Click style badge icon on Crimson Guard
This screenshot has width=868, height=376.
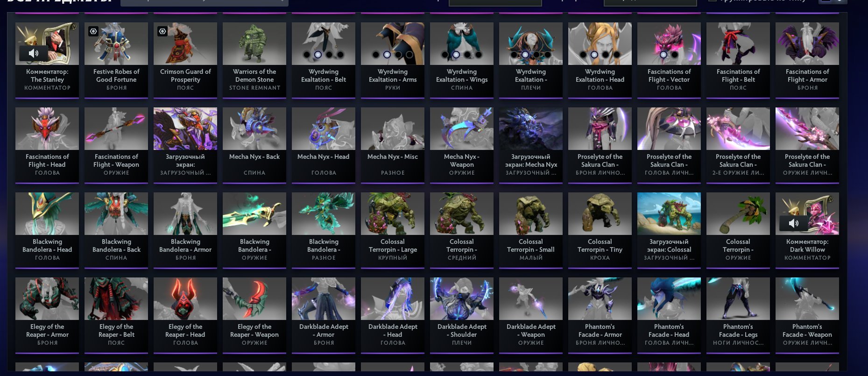point(162,31)
